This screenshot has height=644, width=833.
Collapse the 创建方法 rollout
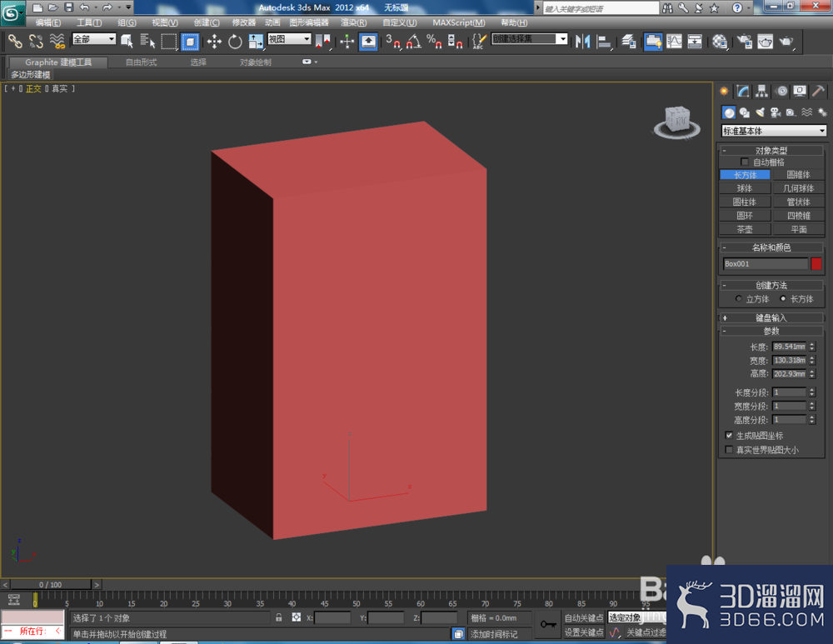(x=771, y=285)
